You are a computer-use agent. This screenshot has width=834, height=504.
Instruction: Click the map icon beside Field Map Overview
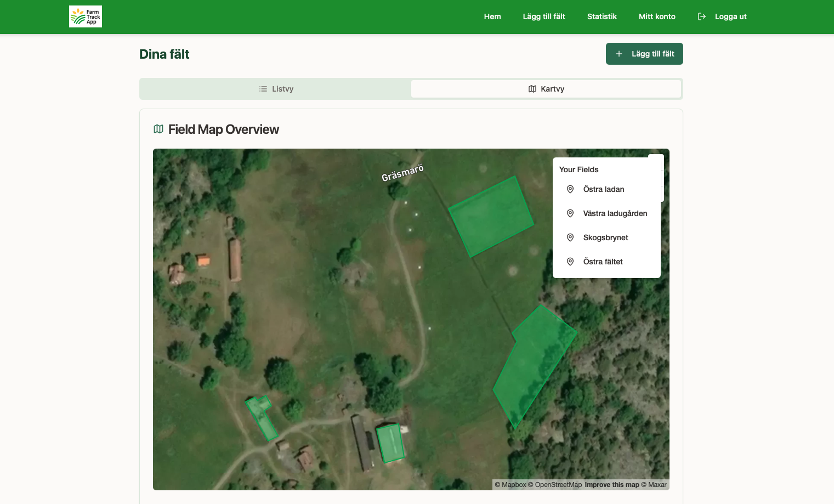tap(158, 129)
